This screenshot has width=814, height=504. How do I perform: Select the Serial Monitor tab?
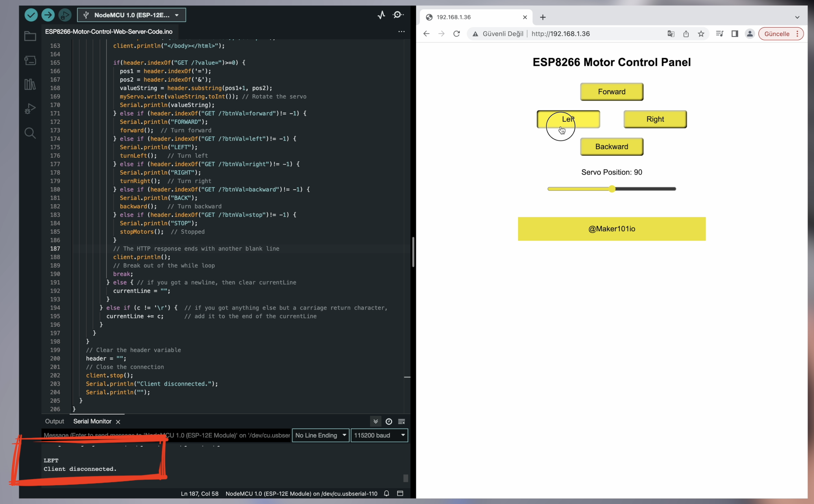(x=92, y=421)
